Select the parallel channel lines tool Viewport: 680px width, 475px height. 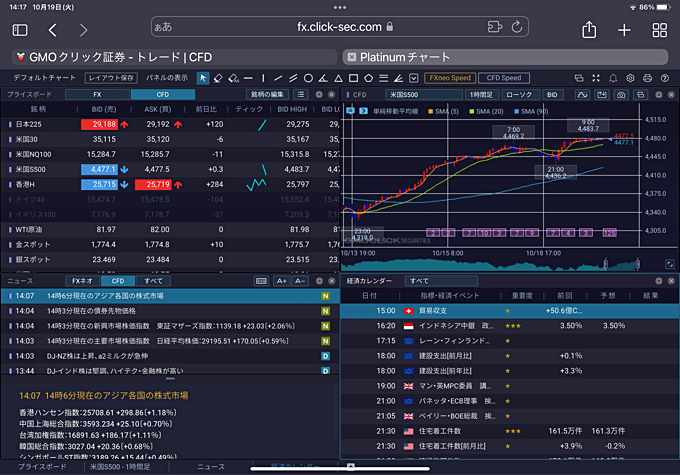293,78
